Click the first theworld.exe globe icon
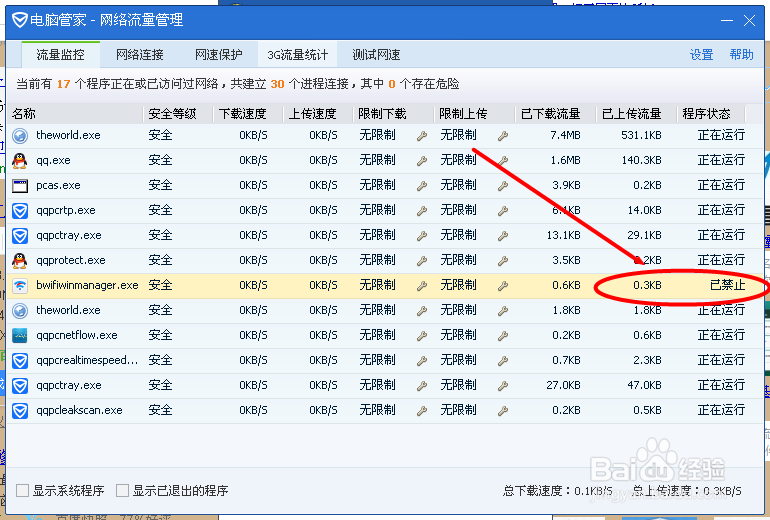 [x=20, y=136]
